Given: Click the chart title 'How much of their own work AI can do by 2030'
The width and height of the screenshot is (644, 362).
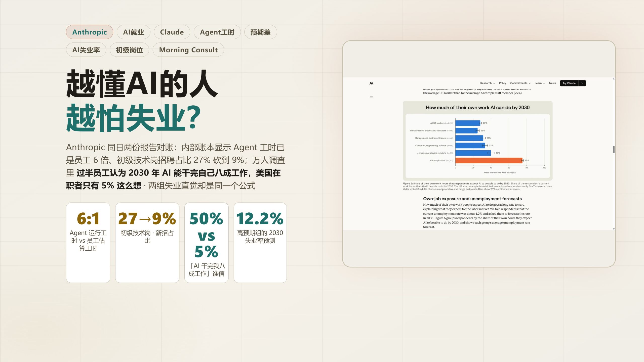Looking at the screenshot, I should click(477, 108).
